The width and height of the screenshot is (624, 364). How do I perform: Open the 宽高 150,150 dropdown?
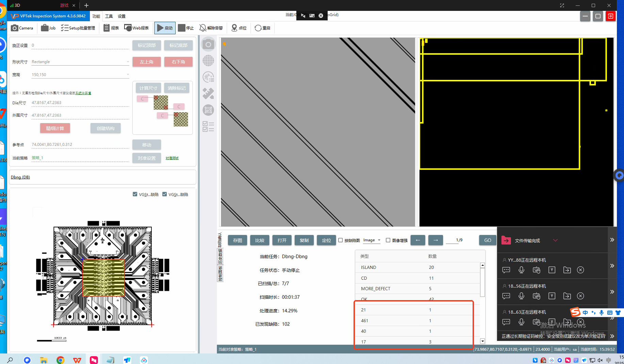(x=80, y=75)
